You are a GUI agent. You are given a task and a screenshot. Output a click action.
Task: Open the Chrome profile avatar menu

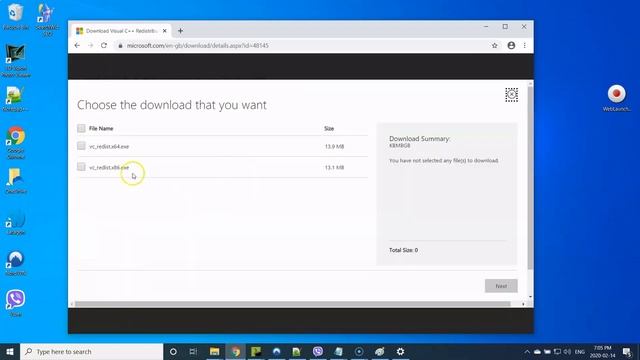pyautogui.click(x=511, y=45)
